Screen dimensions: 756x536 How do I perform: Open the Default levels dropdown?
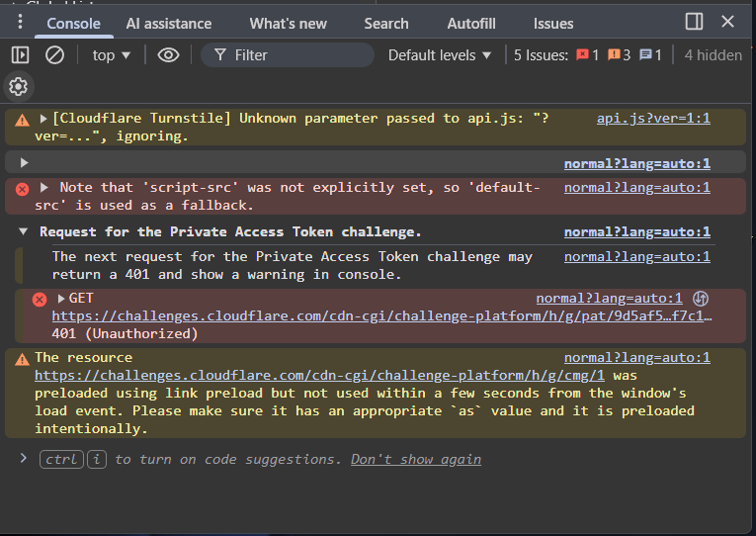[x=440, y=55]
